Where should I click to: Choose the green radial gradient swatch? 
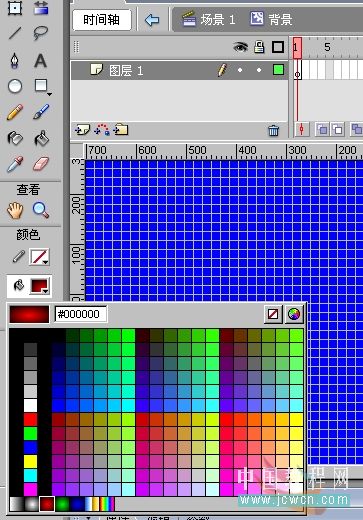(62, 504)
